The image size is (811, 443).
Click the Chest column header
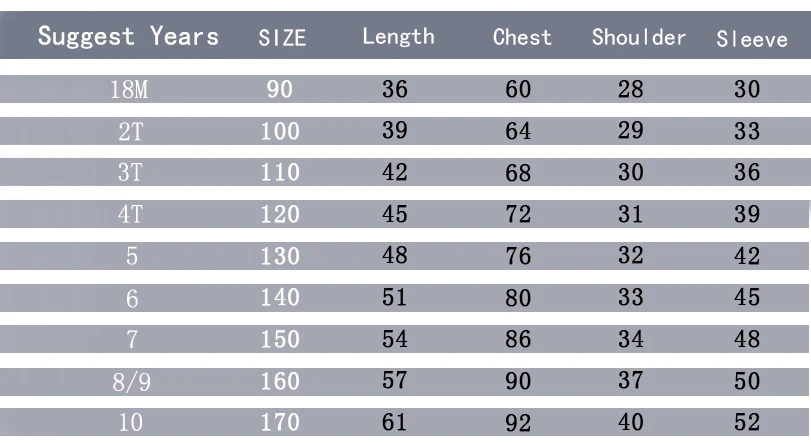point(522,37)
